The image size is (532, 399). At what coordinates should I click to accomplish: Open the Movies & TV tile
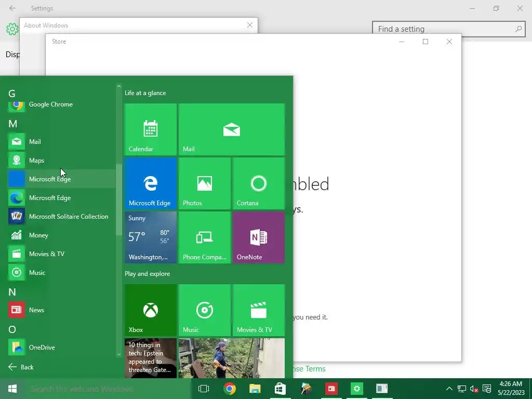259,310
